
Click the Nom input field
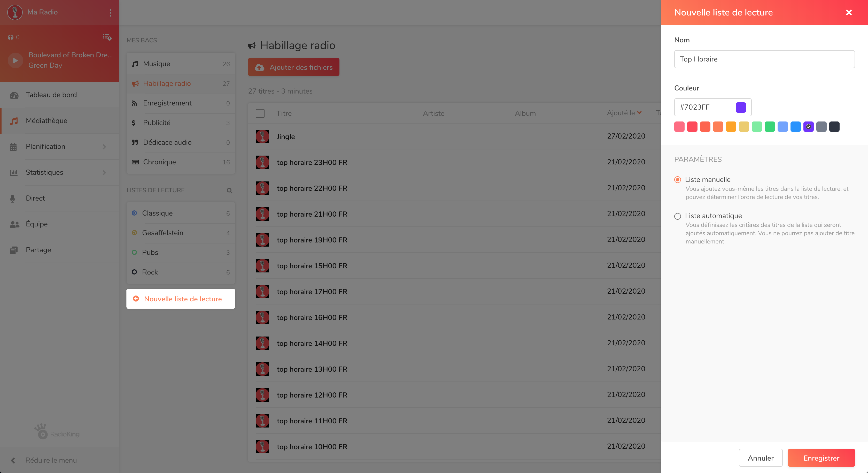pyautogui.click(x=764, y=59)
